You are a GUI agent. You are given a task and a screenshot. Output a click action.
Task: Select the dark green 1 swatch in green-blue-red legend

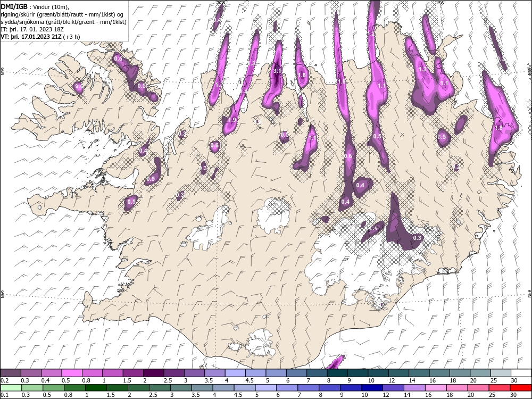point(96,388)
